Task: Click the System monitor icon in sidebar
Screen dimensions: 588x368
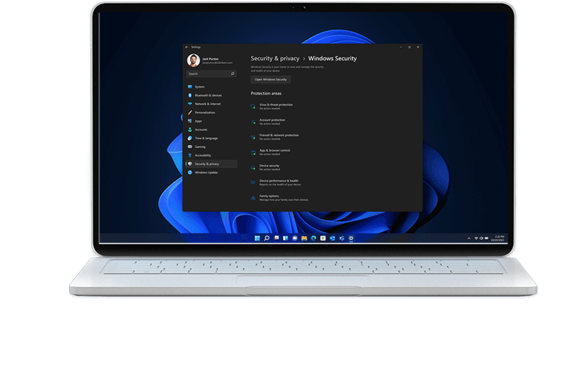Action: [x=190, y=87]
